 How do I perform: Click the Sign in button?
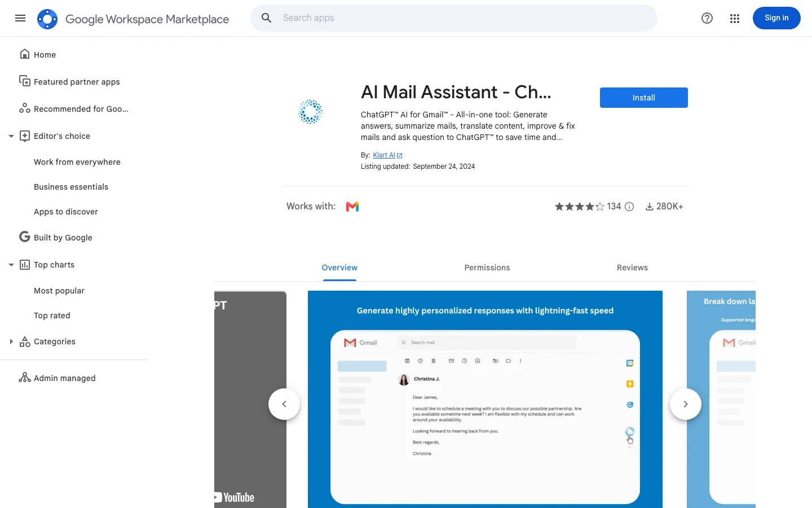(x=776, y=18)
